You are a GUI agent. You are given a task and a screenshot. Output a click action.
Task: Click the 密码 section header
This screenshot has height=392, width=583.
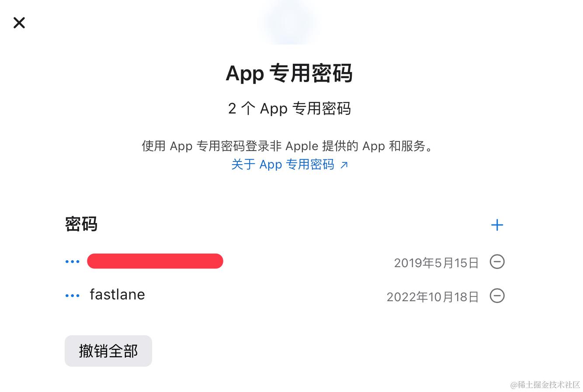tap(81, 224)
